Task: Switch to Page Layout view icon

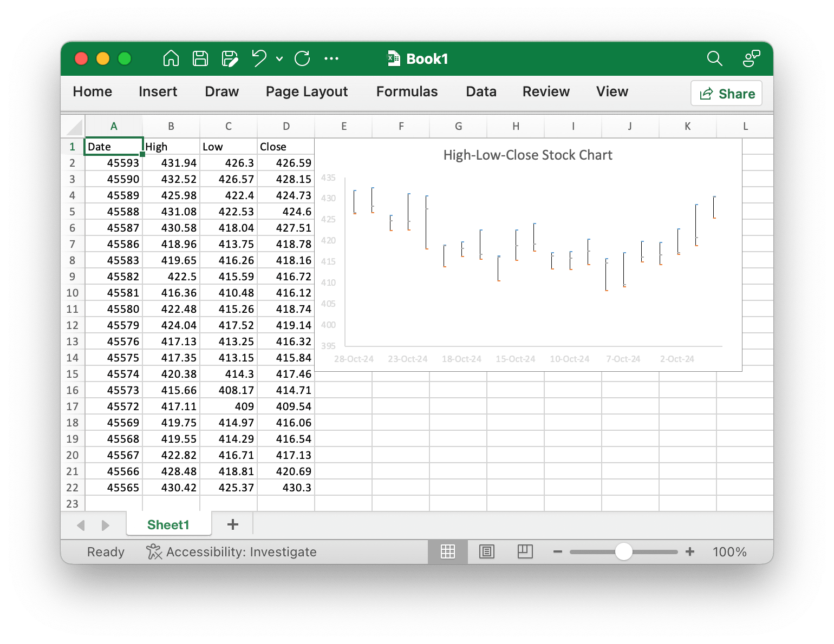Action: 487,552
